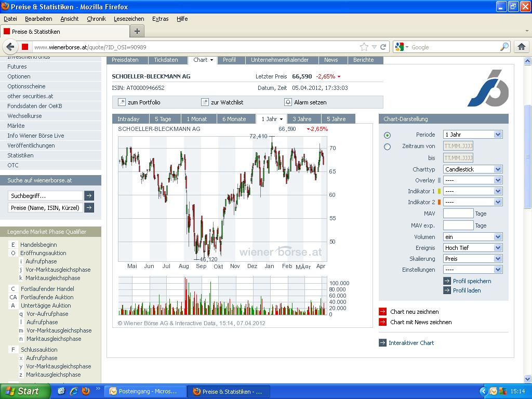Viewport: 532px width, 399px height.
Task: Click page vertical scrollbar down arrow
Action: [527, 379]
